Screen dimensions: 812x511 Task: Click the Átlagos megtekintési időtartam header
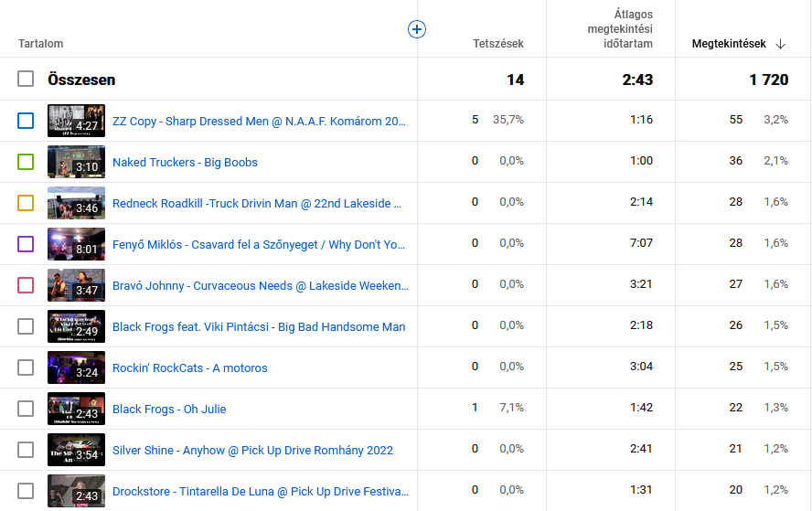tap(620, 29)
